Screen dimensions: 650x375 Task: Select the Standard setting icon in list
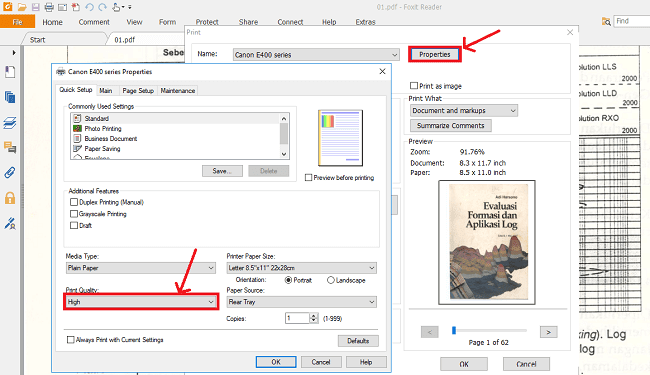pos(77,119)
